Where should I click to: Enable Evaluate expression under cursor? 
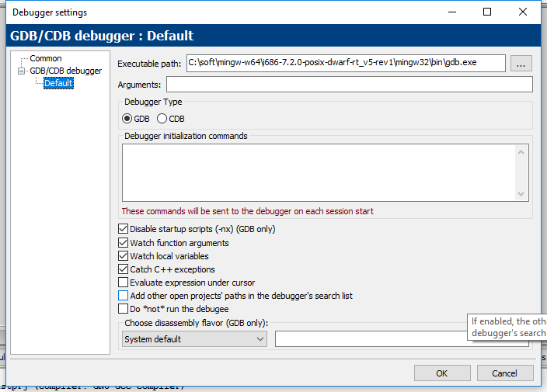point(123,283)
